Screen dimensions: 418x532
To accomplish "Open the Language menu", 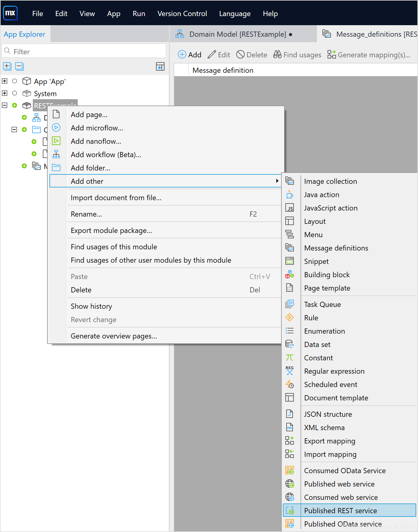I will 235,14.
